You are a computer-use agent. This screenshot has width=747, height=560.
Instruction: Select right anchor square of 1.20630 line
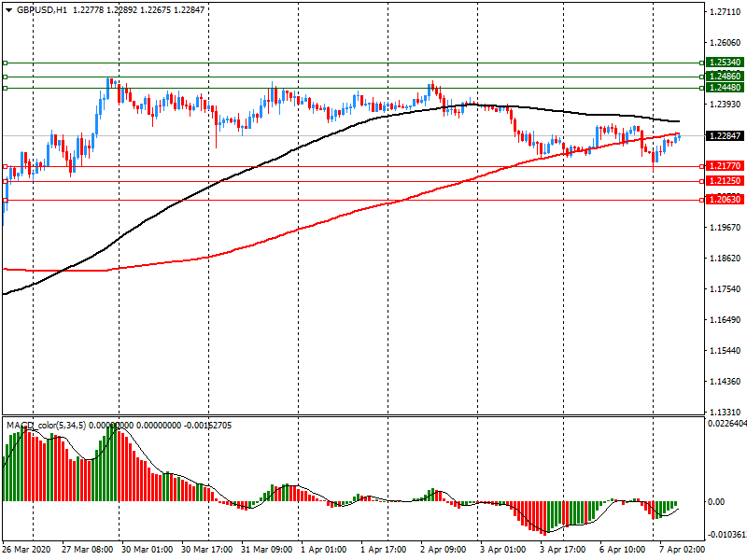(x=702, y=201)
